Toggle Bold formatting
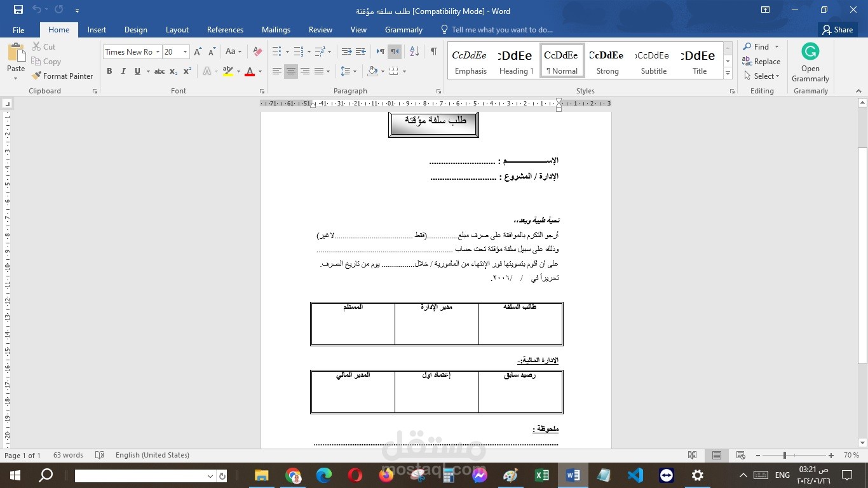The width and height of the screenshot is (868, 488). (109, 71)
